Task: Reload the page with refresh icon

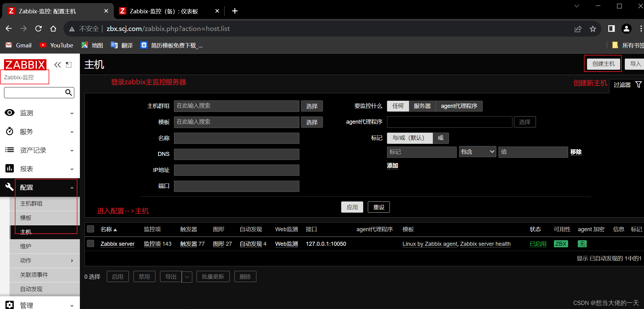Action: (x=38, y=29)
